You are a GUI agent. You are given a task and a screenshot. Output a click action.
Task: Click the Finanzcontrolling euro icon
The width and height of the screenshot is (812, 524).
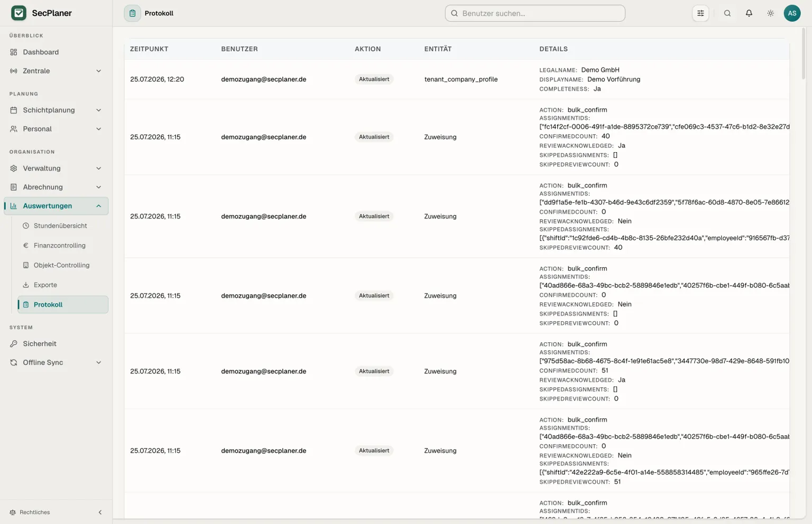click(x=26, y=246)
